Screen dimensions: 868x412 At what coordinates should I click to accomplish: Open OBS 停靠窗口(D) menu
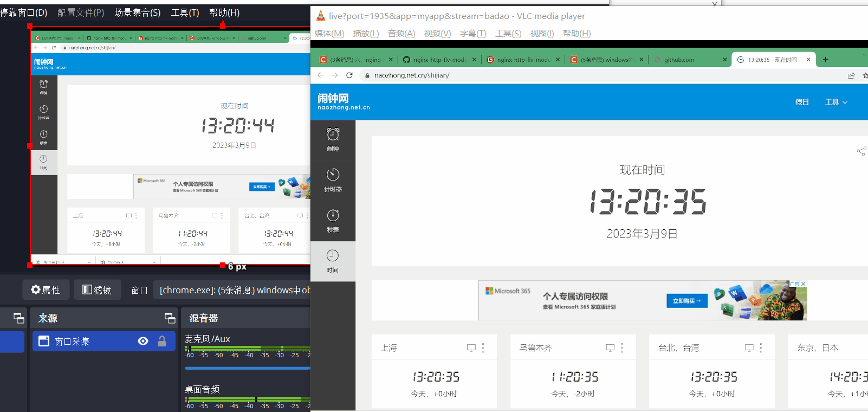(24, 12)
